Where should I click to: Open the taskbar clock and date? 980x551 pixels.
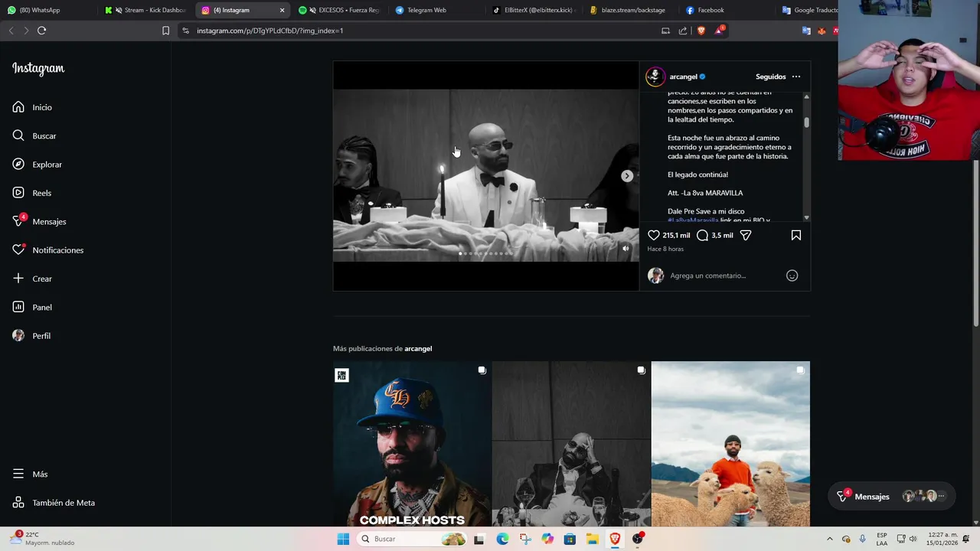pos(942,539)
